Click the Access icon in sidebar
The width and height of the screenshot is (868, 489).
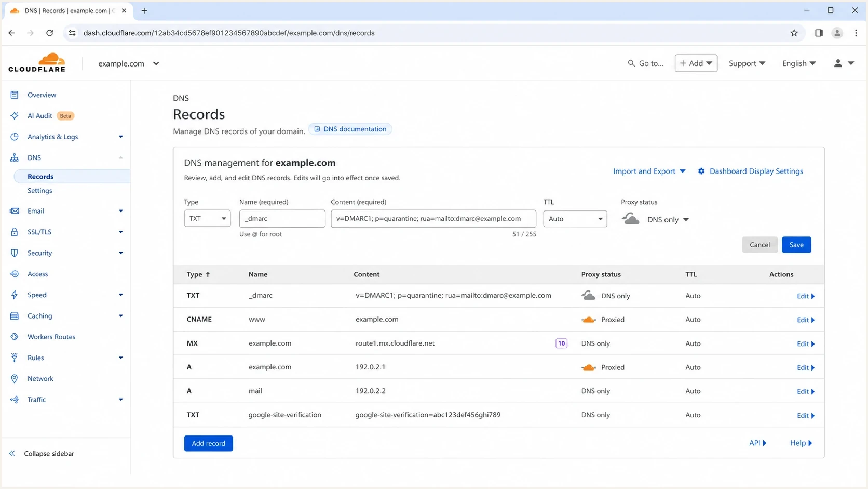pyautogui.click(x=15, y=274)
